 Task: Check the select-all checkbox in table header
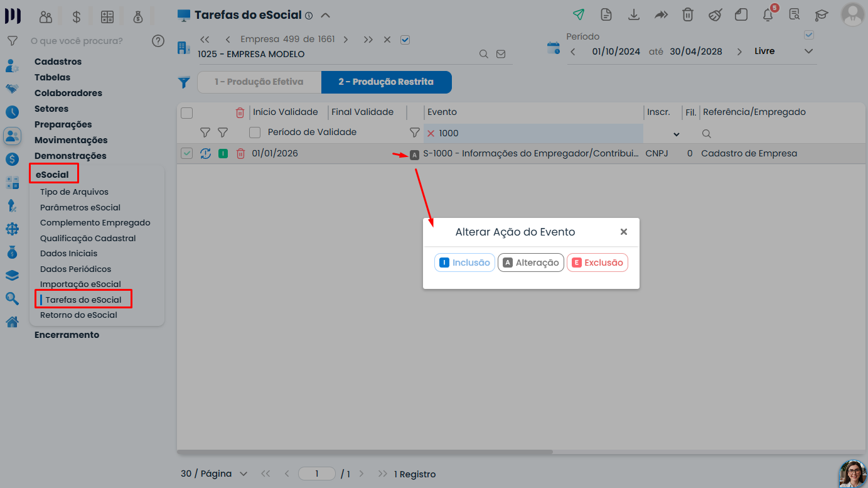[x=186, y=113]
